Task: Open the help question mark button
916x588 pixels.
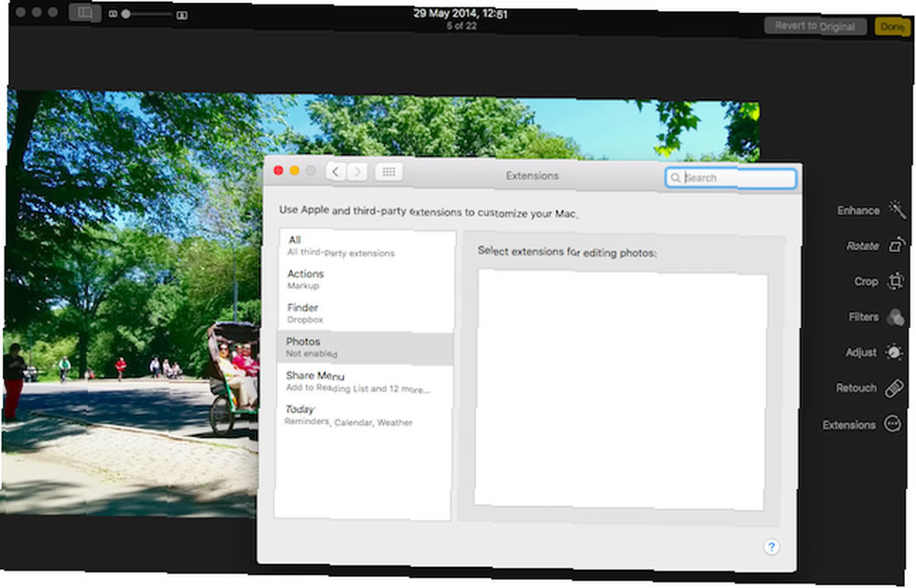Action: [x=771, y=547]
